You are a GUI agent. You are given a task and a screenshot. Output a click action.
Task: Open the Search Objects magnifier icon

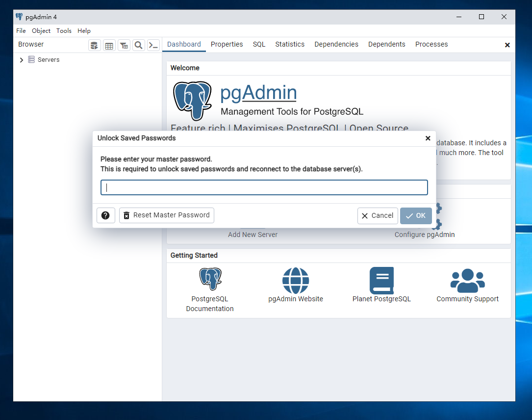pyautogui.click(x=139, y=45)
